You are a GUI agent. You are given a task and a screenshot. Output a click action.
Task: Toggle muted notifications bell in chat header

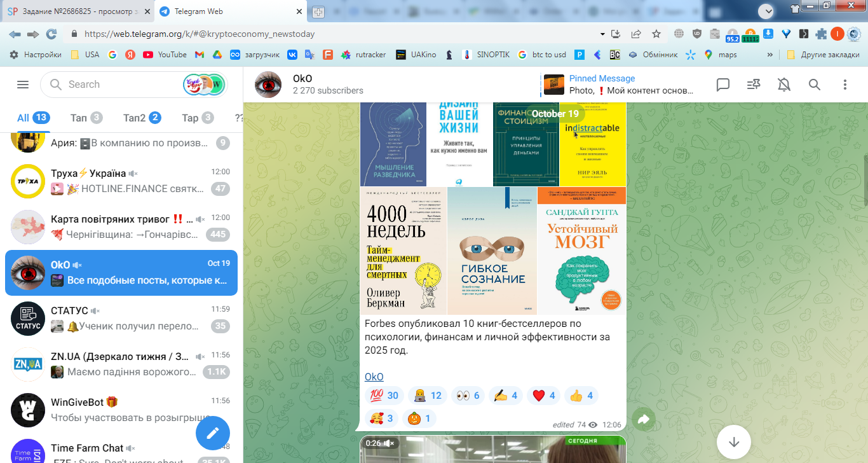point(784,85)
